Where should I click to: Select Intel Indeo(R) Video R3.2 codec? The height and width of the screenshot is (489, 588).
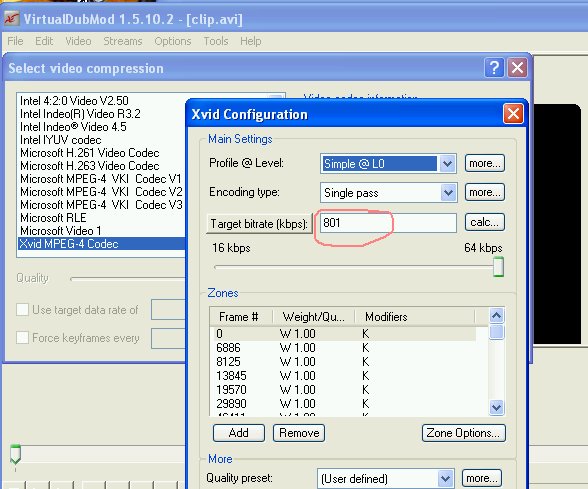[80, 114]
